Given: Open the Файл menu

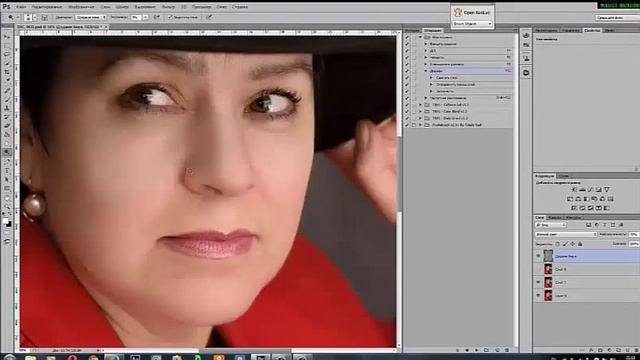Looking at the screenshot, I should tap(21, 7).
